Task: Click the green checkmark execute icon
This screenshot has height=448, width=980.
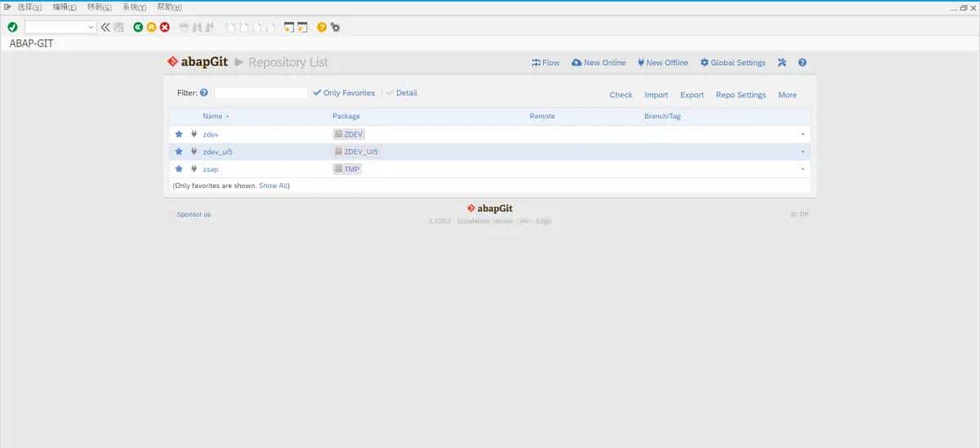Action: click(x=12, y=27)
